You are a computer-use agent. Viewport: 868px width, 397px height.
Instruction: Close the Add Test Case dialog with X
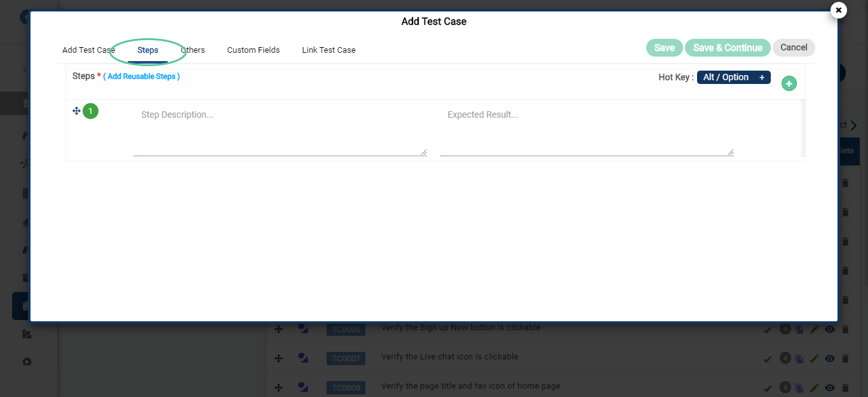(838, 10)
